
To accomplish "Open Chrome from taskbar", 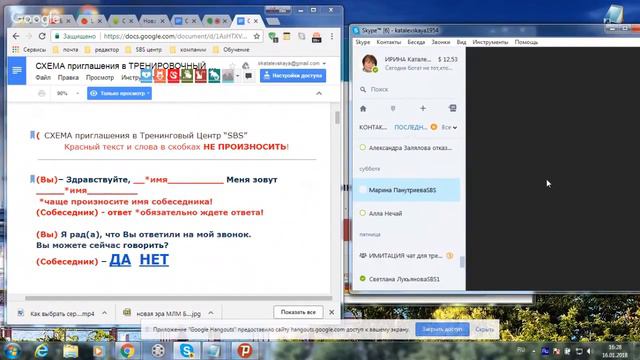I will (127, 351).
